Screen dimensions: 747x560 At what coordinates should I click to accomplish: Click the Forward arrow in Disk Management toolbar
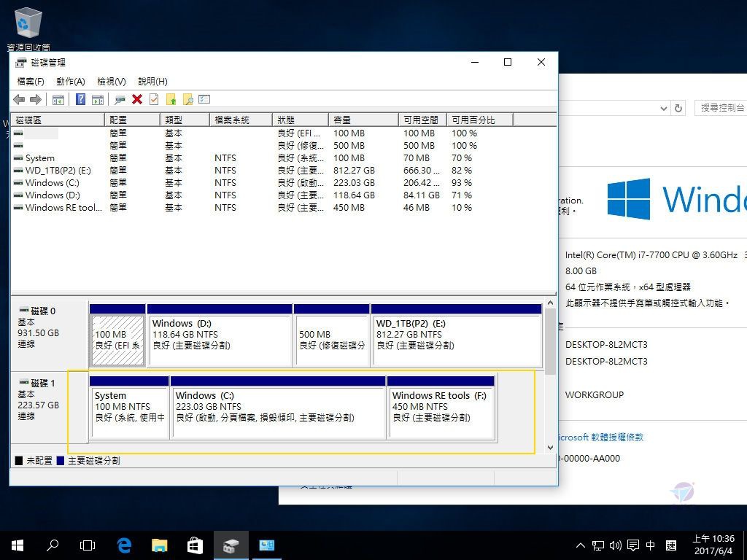[36, 99]
